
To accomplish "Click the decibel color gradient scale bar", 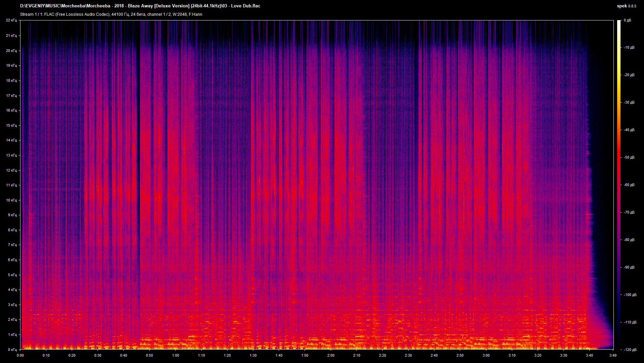I will click(619, 185).
